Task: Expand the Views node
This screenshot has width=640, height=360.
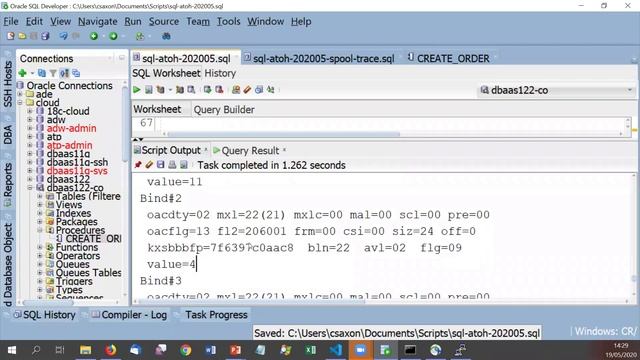Action: (x=40, y=204)
